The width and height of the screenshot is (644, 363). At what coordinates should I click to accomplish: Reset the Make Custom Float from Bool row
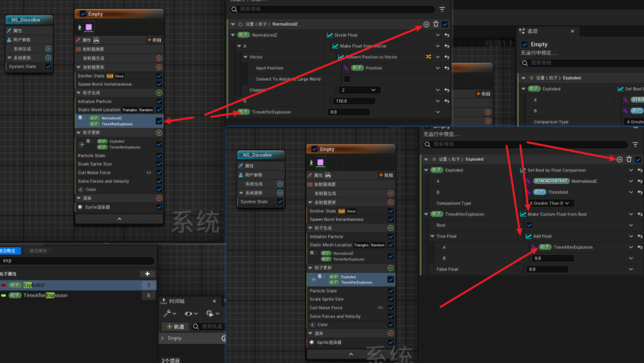point(640,214)
